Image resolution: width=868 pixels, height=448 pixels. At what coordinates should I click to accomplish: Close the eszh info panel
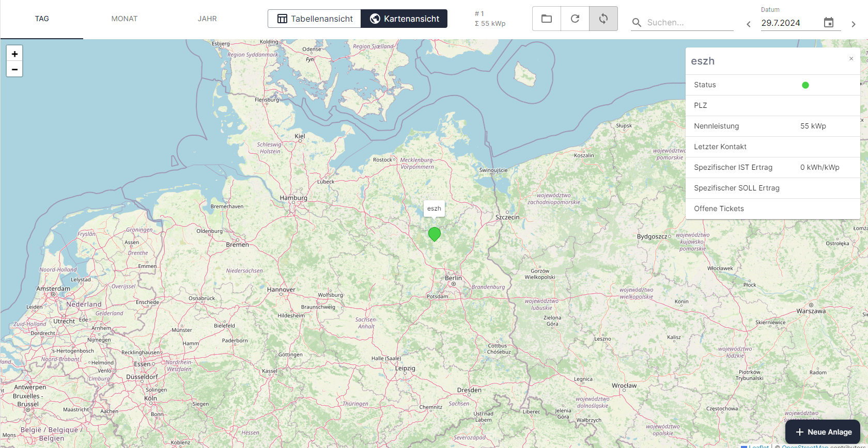coord(851,59)
